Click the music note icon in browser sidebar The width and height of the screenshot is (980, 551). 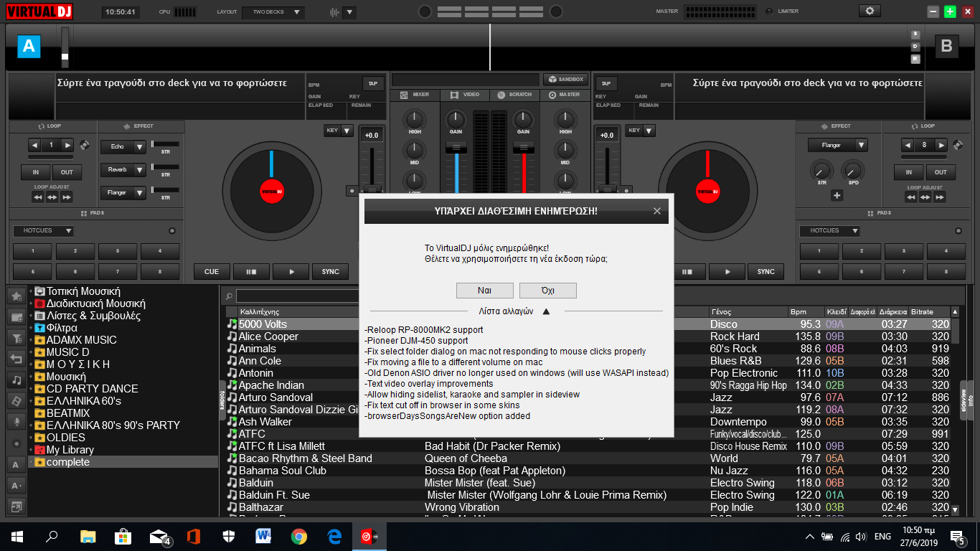pos(17,379)
